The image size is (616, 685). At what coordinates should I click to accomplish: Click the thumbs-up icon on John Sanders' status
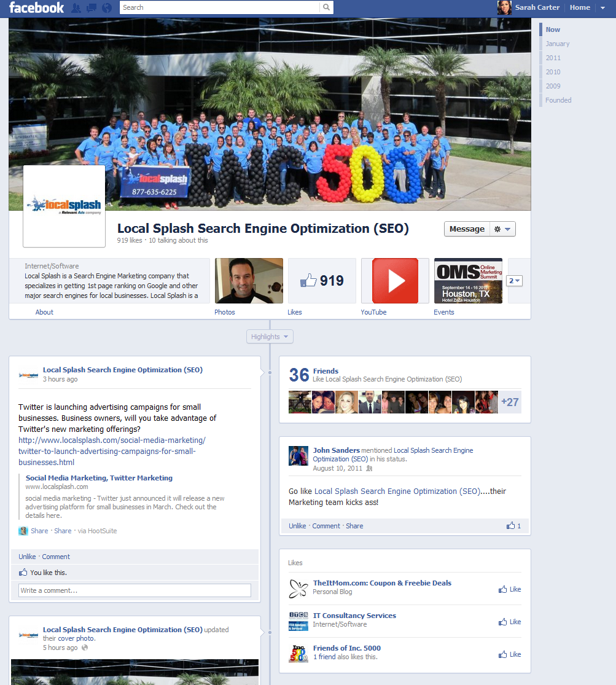[x=512, y=525]
